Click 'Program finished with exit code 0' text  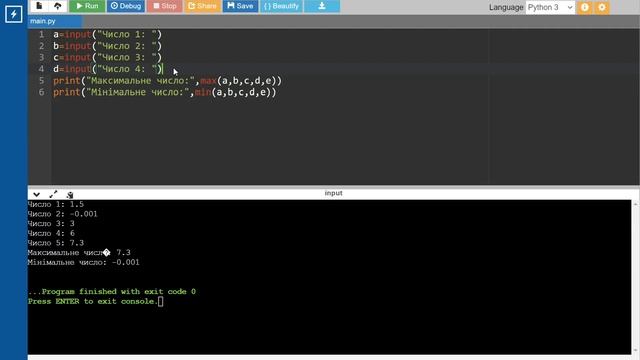[x=112, y=292]
